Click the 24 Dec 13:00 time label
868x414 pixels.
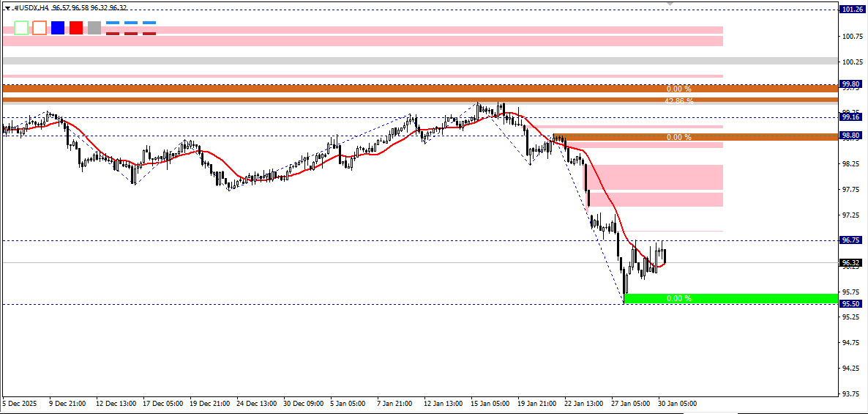pos(256,404)
